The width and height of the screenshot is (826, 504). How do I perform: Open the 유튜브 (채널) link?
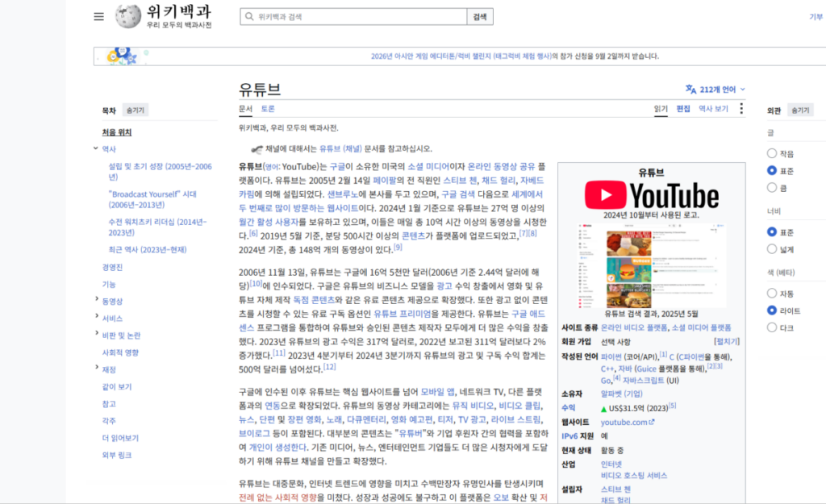coord(340,149)
